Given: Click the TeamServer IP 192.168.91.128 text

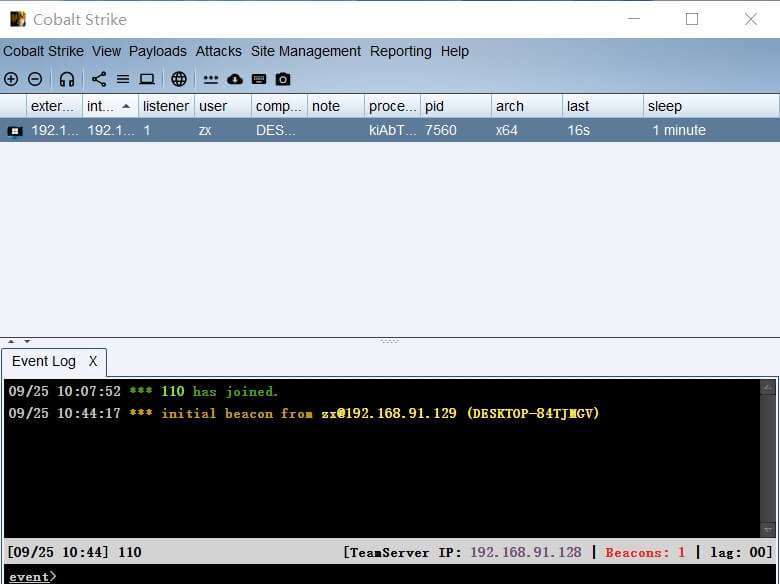Looking at the screenshot, I should (x=462, y=552).
